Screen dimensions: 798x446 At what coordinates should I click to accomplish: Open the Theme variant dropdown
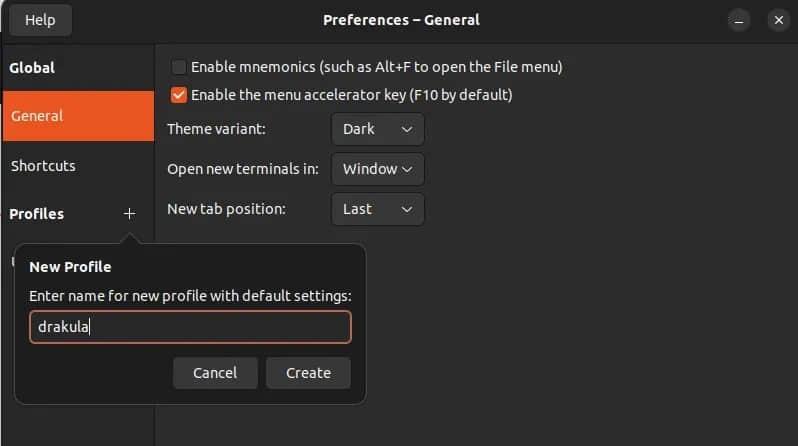[x=377, y=129]
